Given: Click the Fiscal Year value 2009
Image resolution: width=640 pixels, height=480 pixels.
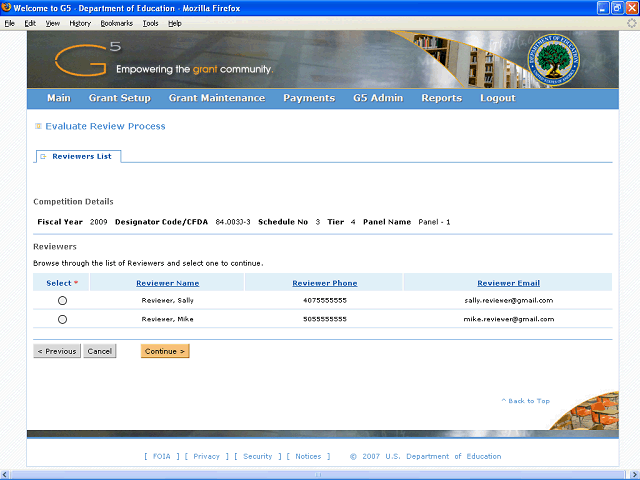Looking at the screenshot, I should (98, 222).
